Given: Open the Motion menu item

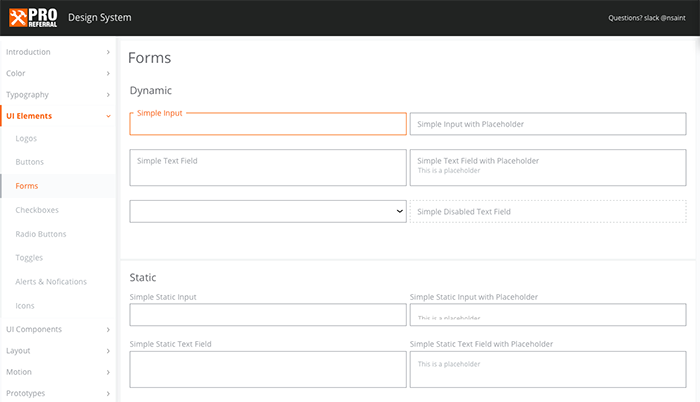Looking at the screenshot, I should pos(58,372).
